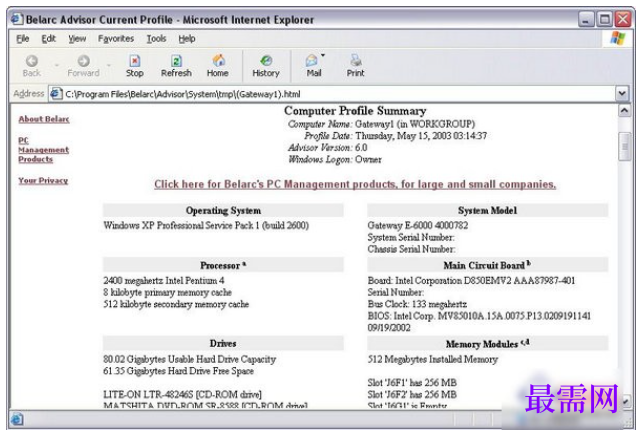Open PC Management Products link

coord(43,150)
